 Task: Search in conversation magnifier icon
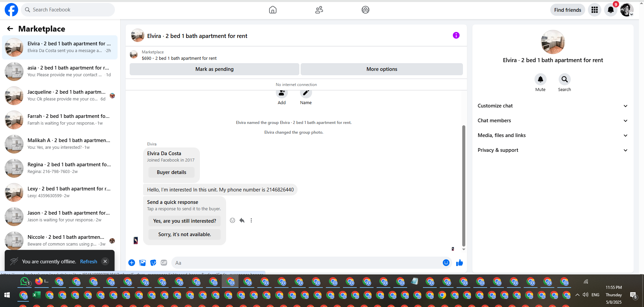click(564, 79)
